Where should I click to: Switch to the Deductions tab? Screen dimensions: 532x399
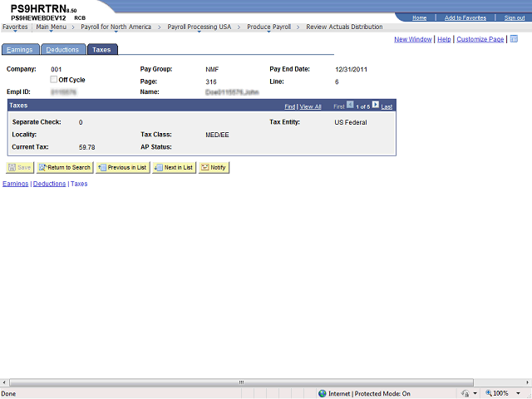(63, 50)
